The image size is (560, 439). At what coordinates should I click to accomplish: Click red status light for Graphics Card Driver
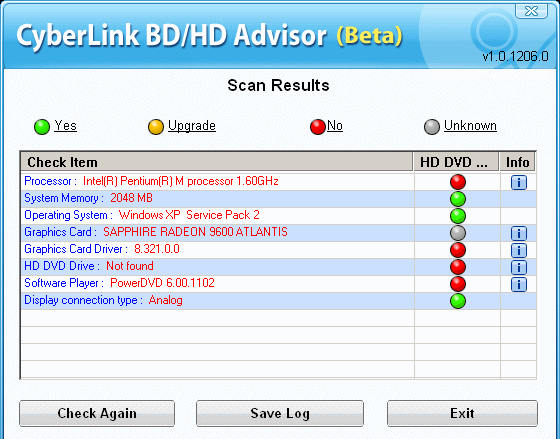click(458, 250)
